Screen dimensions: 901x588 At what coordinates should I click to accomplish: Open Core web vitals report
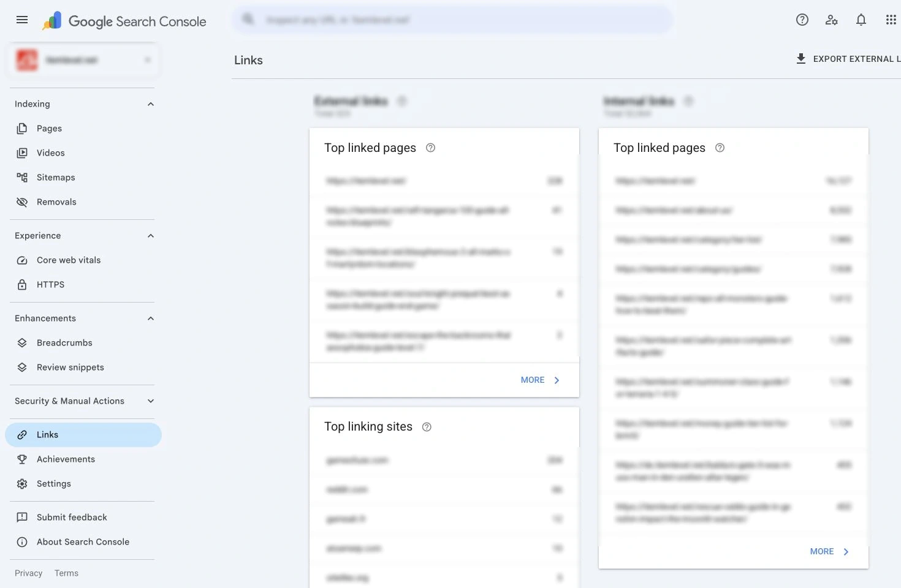(83, 260)
